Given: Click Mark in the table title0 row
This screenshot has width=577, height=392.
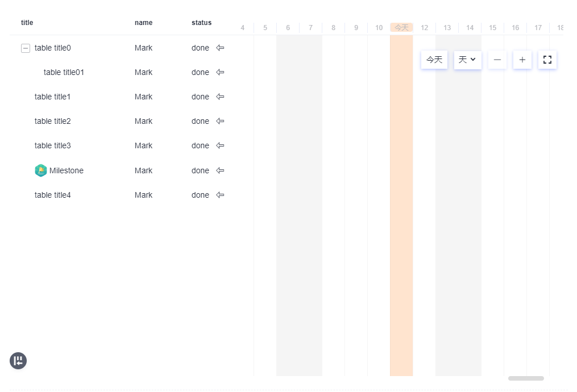Looking at the screenshot, I should 143,48.
